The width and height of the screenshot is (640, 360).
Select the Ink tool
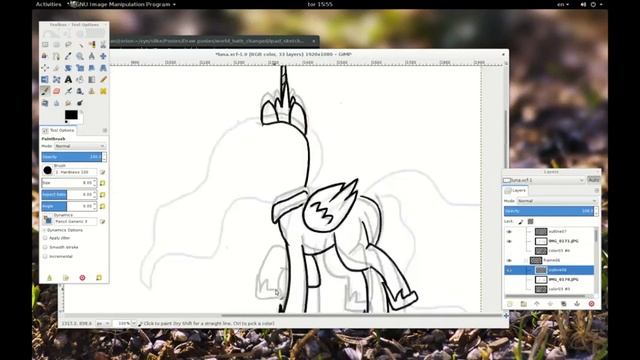[80, 91]
